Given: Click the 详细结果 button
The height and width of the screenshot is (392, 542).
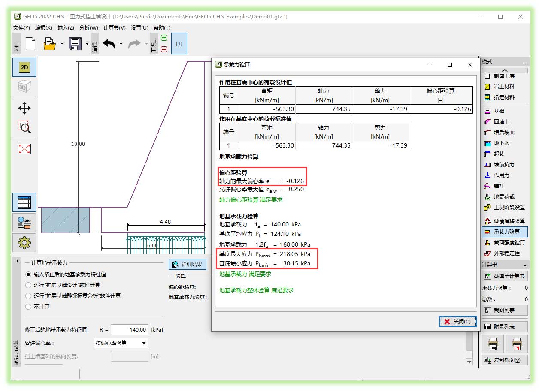Looking at the screenshot, I should tap(188, 265).
